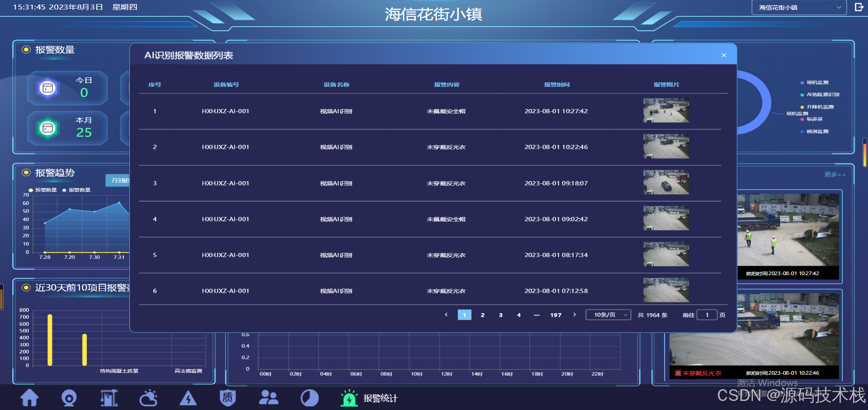
Task: Open alarm image thumbnail for row 2
Action: pos(666,146)
